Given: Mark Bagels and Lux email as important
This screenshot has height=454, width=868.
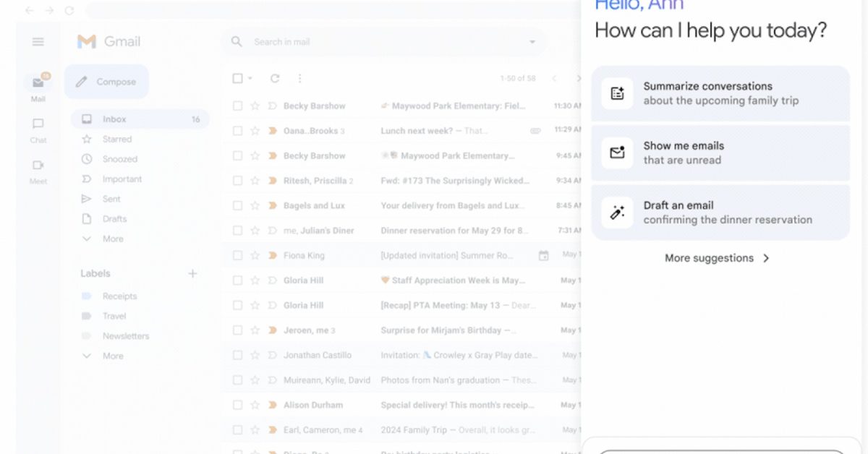Looking at the screenshot, I should pos(273,206).
